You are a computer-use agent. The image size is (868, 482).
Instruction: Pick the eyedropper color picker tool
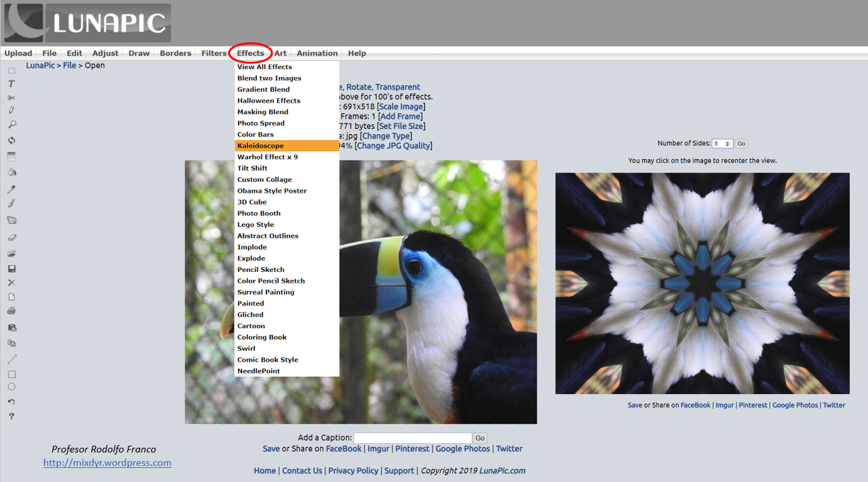coord(11,189)
